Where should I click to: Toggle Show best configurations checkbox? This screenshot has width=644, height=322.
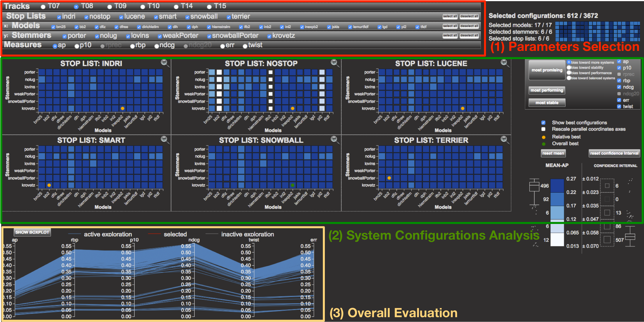543,123
